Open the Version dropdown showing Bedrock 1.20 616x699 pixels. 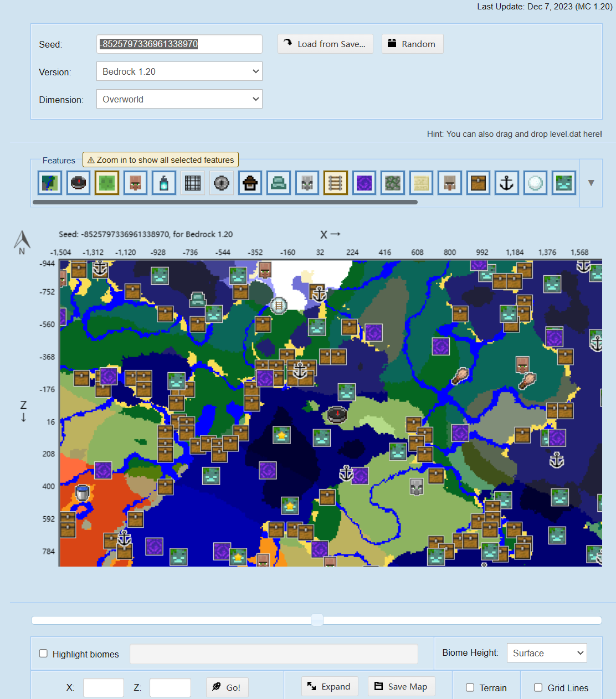coord(179,71)
